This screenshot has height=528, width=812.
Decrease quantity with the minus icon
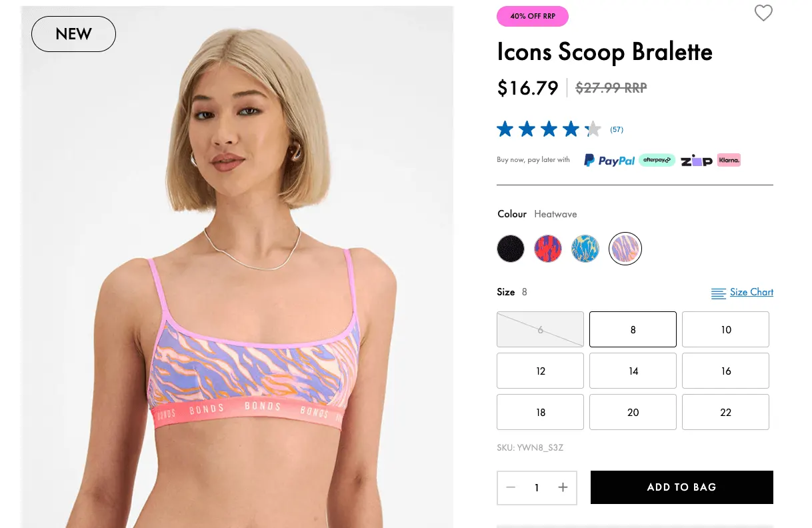point(511,487)
